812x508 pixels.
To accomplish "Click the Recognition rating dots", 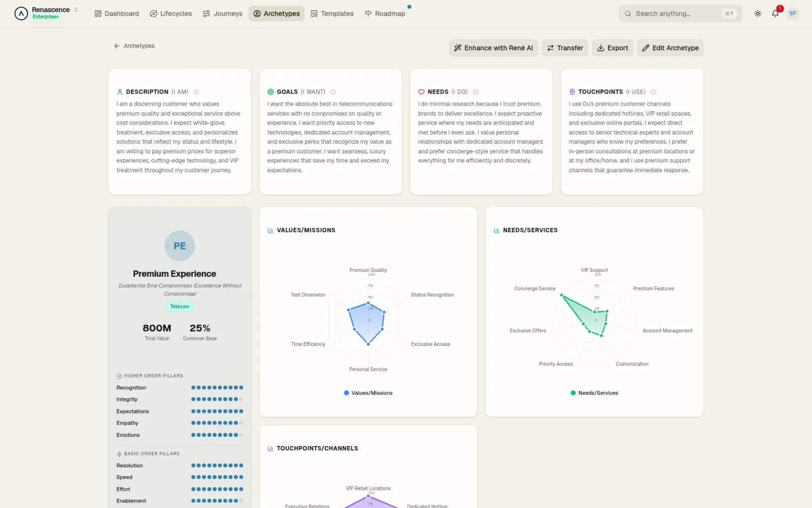I will click(217, 388).
